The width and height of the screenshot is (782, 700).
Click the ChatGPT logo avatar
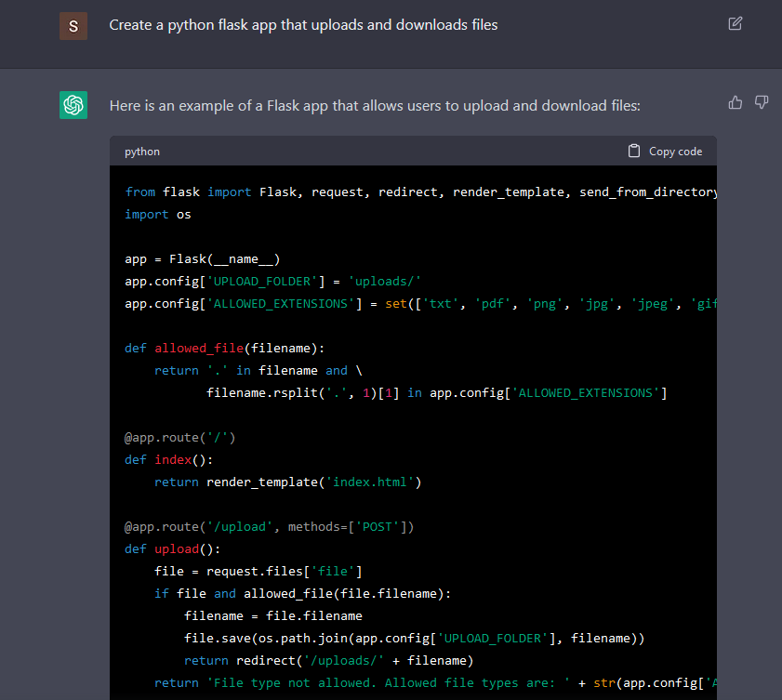[x=73, y=105]
